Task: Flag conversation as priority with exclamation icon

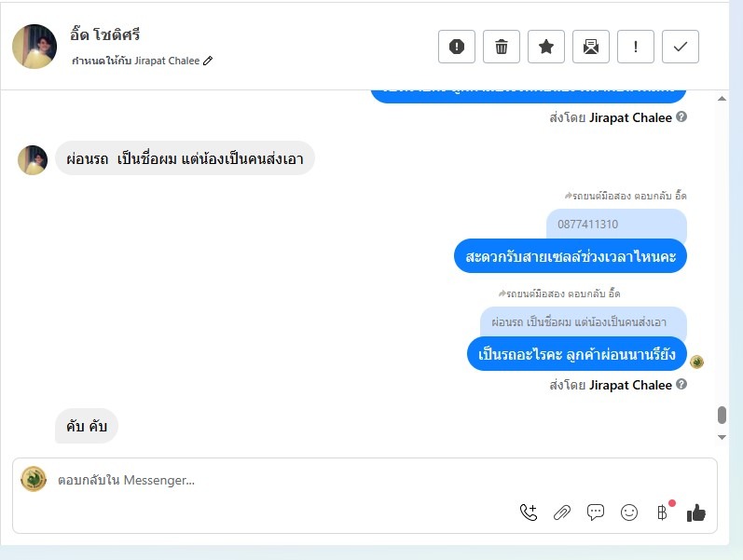Action: [636, 47]
